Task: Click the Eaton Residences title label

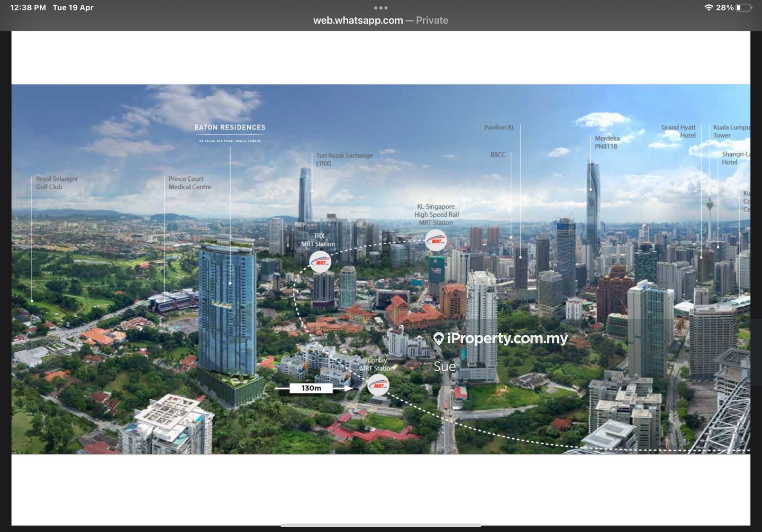Action: tap(230, 127)
